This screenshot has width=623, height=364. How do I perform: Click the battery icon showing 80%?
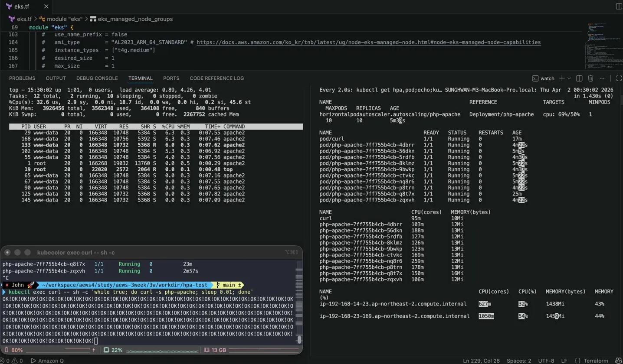coord(6,350)
